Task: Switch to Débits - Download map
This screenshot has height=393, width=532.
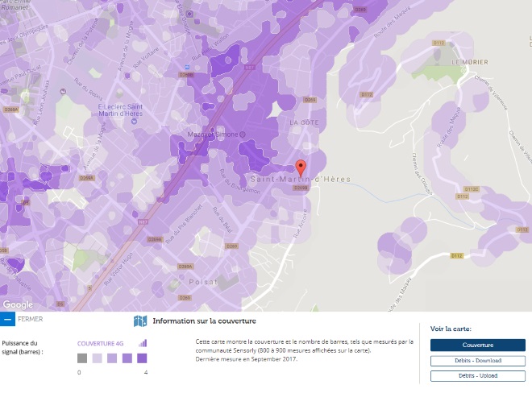Action: [x=477, y=361]
